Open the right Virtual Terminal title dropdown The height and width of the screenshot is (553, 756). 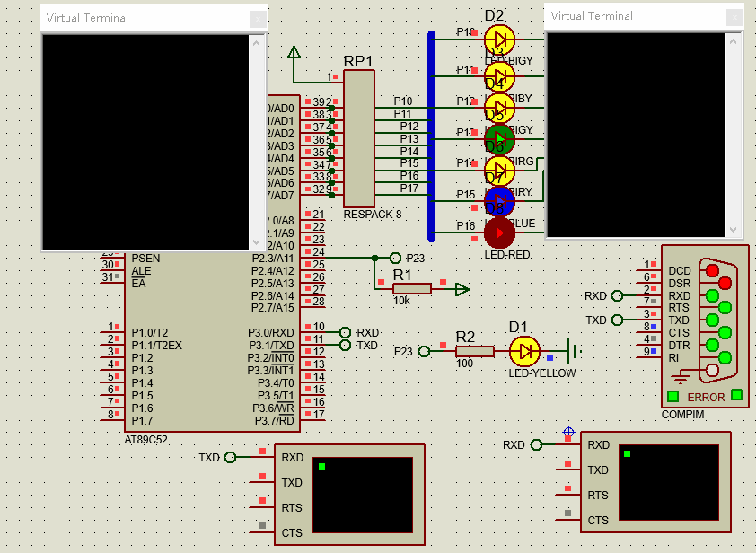[734, 16]
